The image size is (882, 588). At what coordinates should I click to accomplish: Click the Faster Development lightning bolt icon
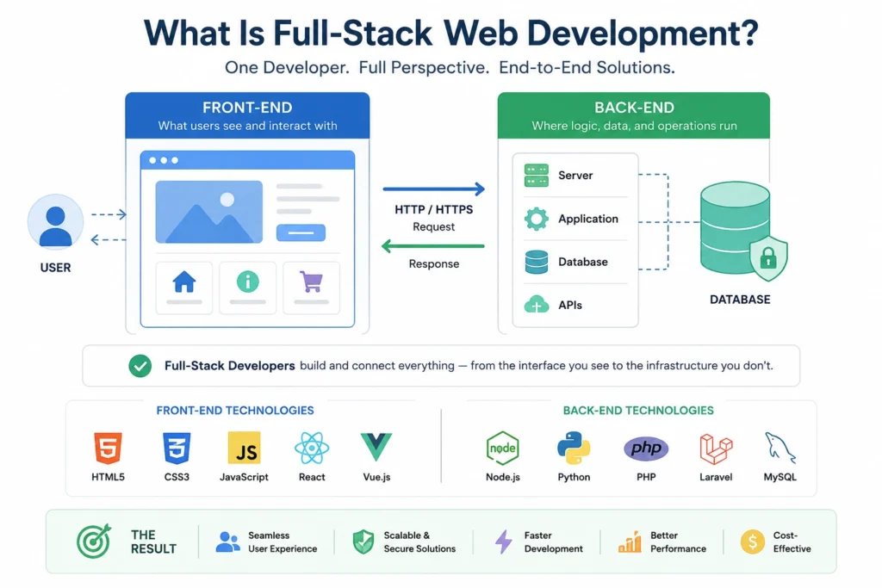point(503,542)
